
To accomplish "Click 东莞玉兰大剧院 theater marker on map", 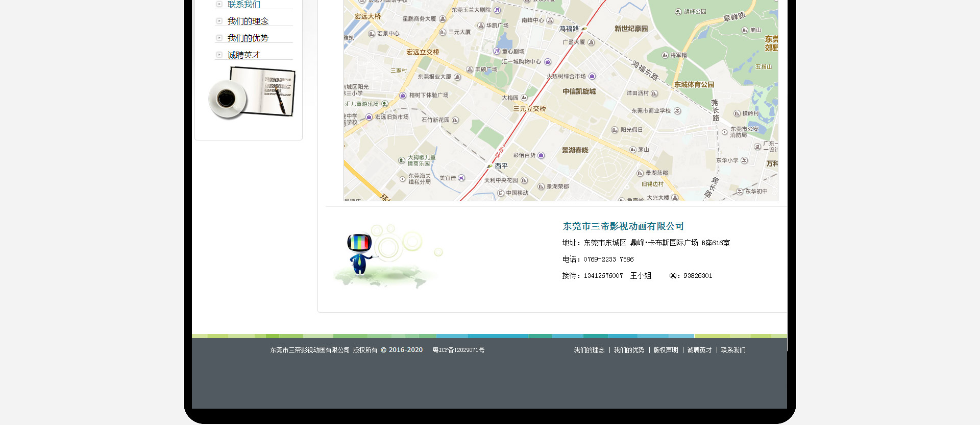I will pyautogui.click(x=497, y=10).
